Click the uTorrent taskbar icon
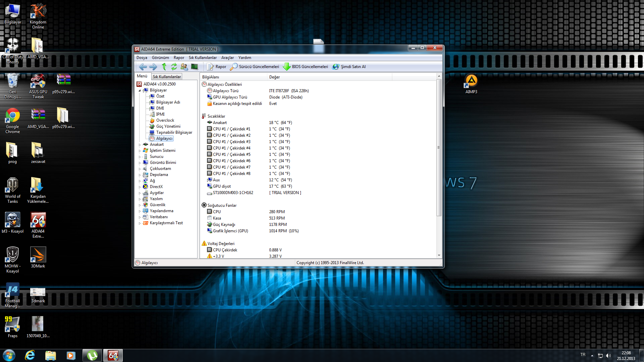 point(92,355)
